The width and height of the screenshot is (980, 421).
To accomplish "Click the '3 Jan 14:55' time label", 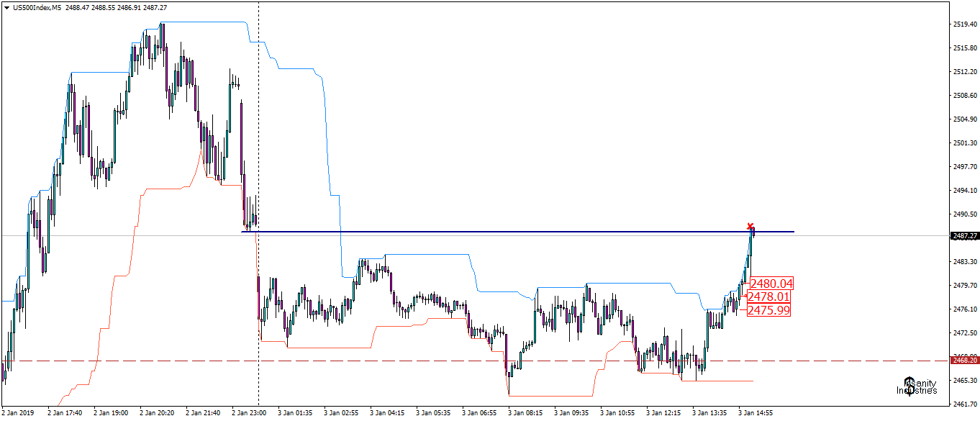I will (756, 413).
